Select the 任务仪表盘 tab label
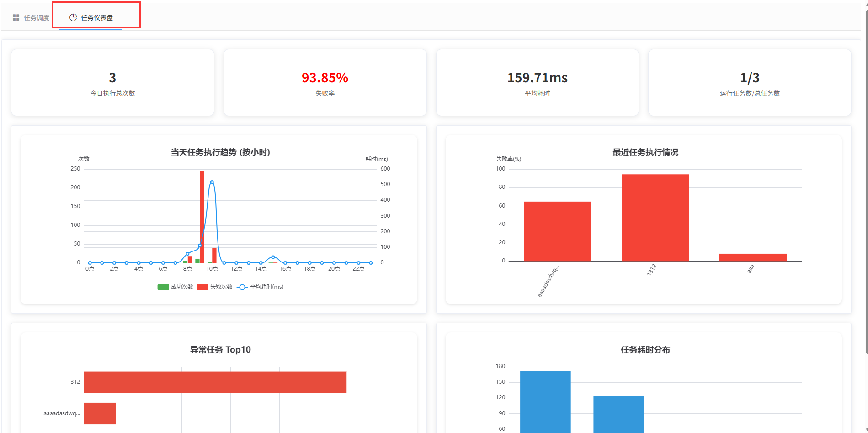Viewport: 868px width, 433px height. (97, 18)
